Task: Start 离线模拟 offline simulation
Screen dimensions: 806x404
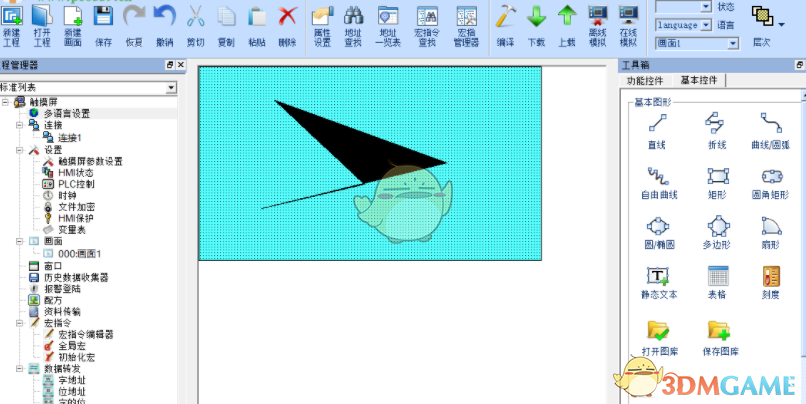Action: [x=597, y=26]
